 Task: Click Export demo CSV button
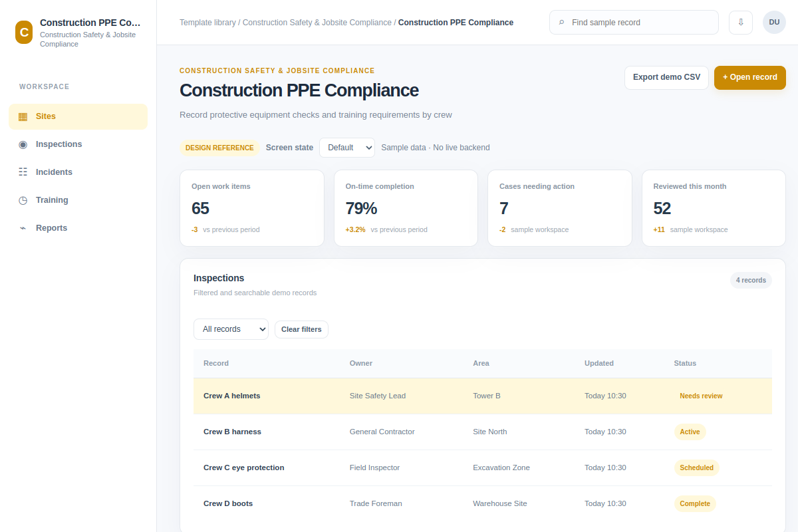tap(666, 77)
